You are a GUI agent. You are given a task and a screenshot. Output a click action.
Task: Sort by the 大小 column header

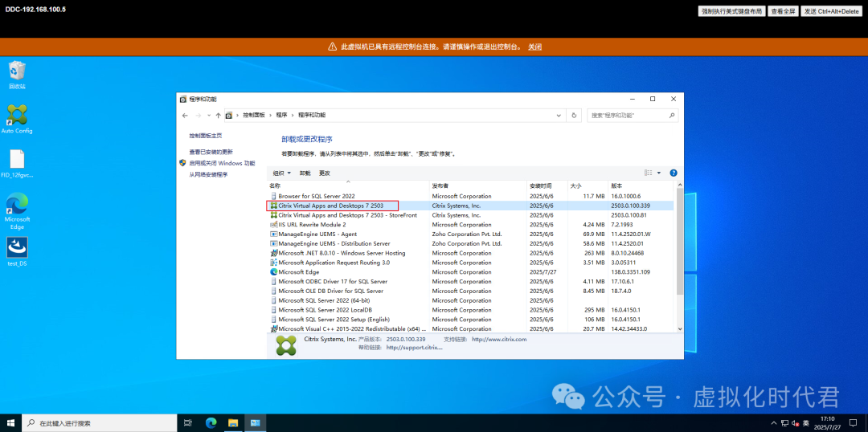pyautogui.click(x=588, y=185)
